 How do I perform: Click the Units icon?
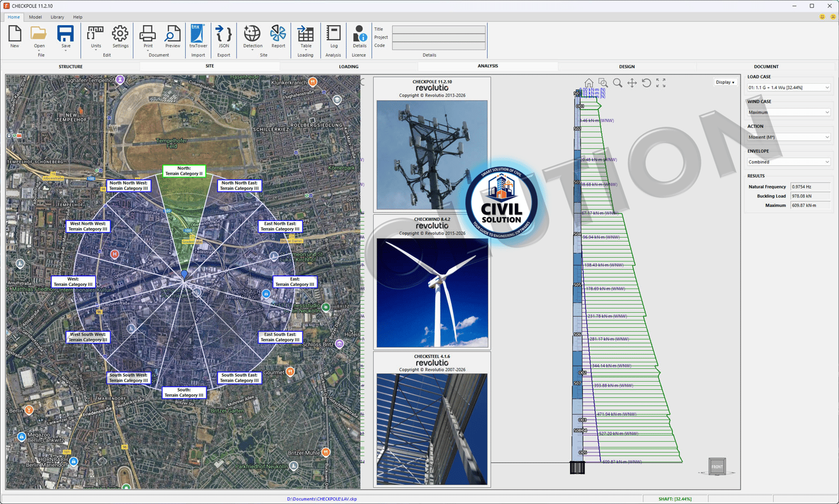tap(96, 37)
